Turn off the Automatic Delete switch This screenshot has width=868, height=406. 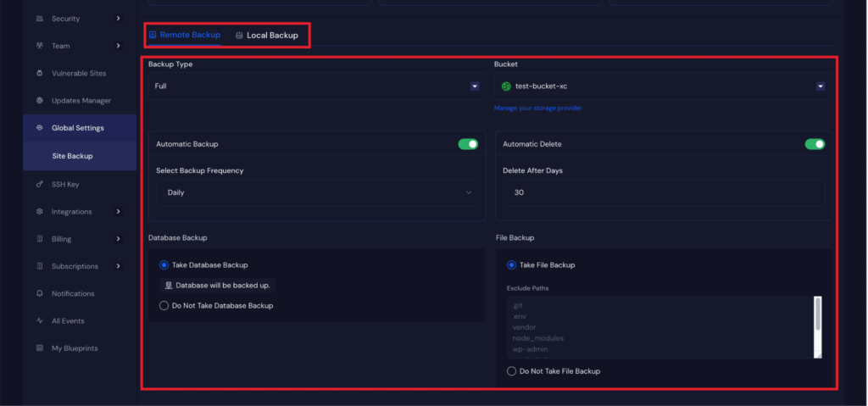coord(815,144)
